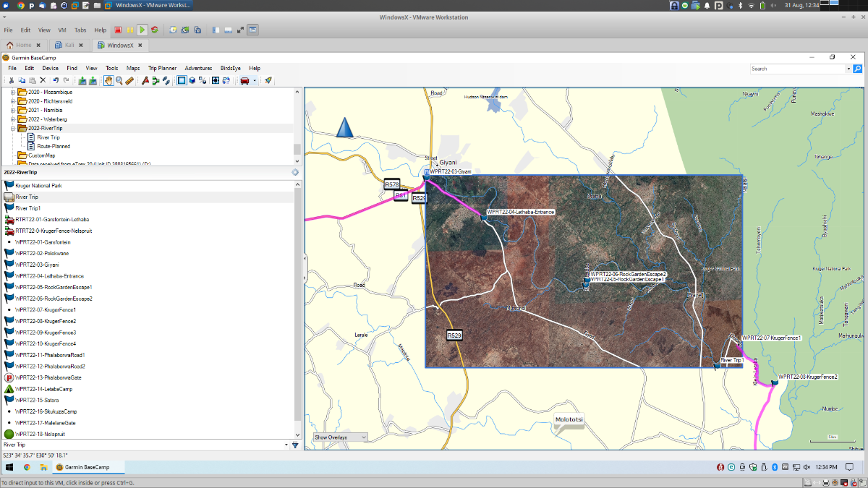The width and height of the screenshot is (868, 488).
Task: Select the New Track footprints tool
Action: point(166,80)
